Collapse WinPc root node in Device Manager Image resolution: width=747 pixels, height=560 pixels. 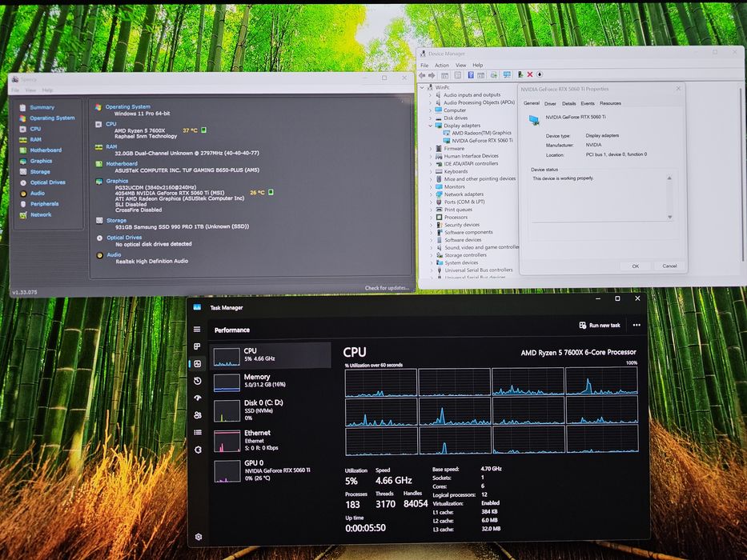pyautogui.click(x=422, y=88)
